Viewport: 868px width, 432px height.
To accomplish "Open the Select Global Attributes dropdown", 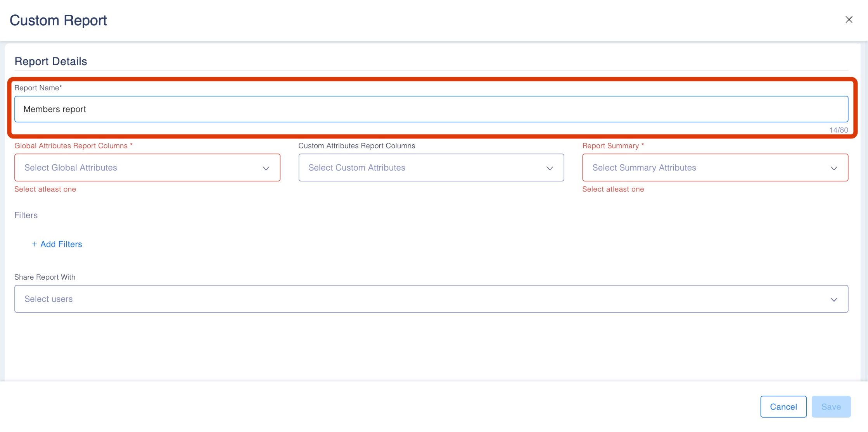I will coord(140,168).
